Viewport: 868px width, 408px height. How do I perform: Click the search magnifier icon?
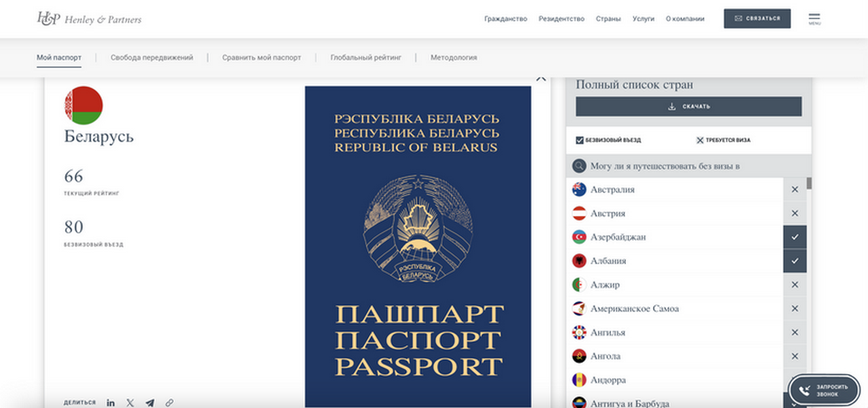(x=579, y=166)
